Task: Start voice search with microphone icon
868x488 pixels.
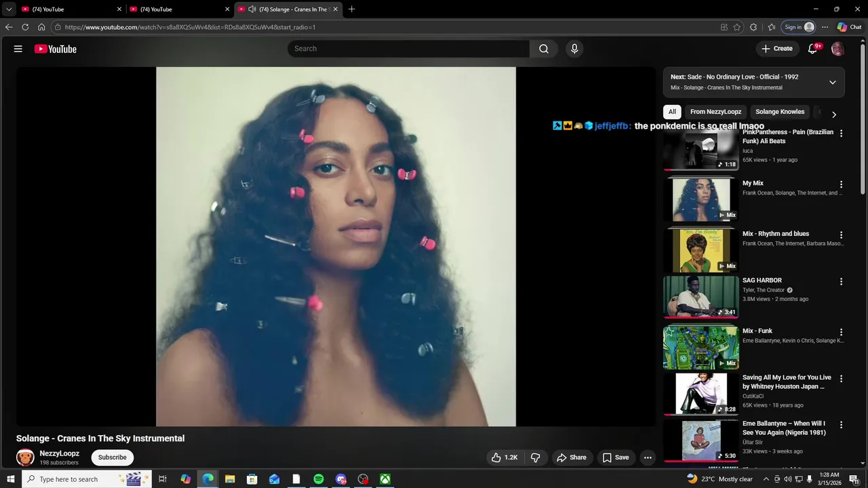Action: (574, 49)
